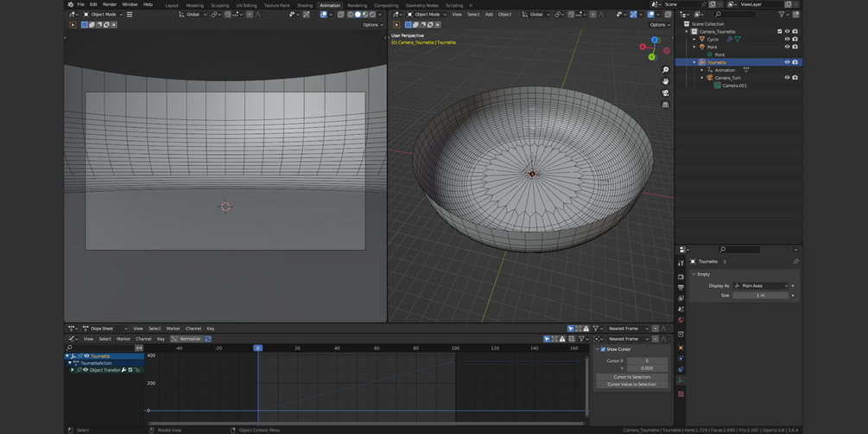Click the zoom magnifier gizmo in the viewport
Viewport: 868px width, 434px height.
[665, 70]
